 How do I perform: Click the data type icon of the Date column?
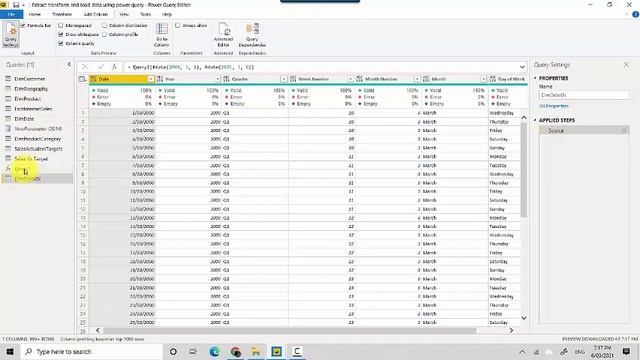tap(93, 79)
